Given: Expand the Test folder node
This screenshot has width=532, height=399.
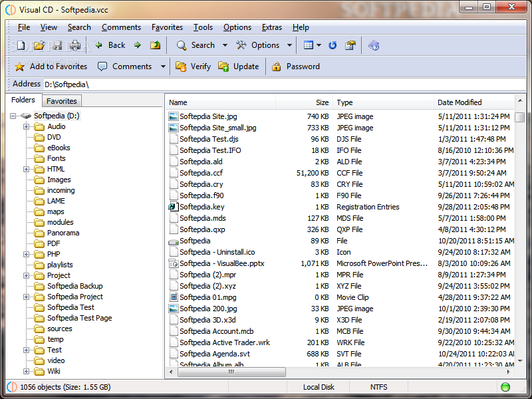Looking at the screenshot, I should pos(26,350).
